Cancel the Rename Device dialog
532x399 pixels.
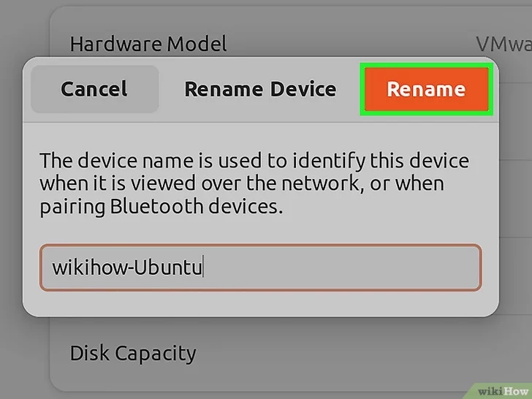click(x=95, y=89)
